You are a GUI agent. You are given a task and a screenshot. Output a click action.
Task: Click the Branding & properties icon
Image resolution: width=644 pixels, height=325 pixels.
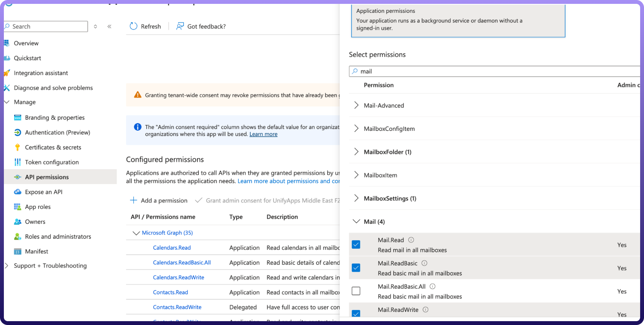18,117
